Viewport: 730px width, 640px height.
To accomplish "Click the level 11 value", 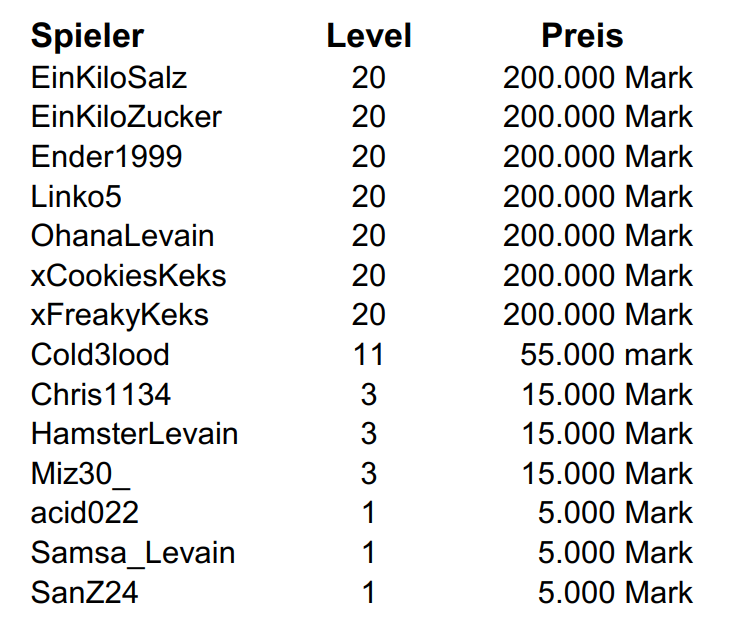I will pos(368,355).
